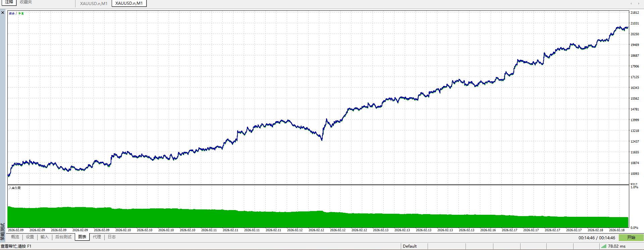Click the 21031 axis value
The height and width of the screenshot is (250, 644).
pyautogui.click(x=635, y=23)
